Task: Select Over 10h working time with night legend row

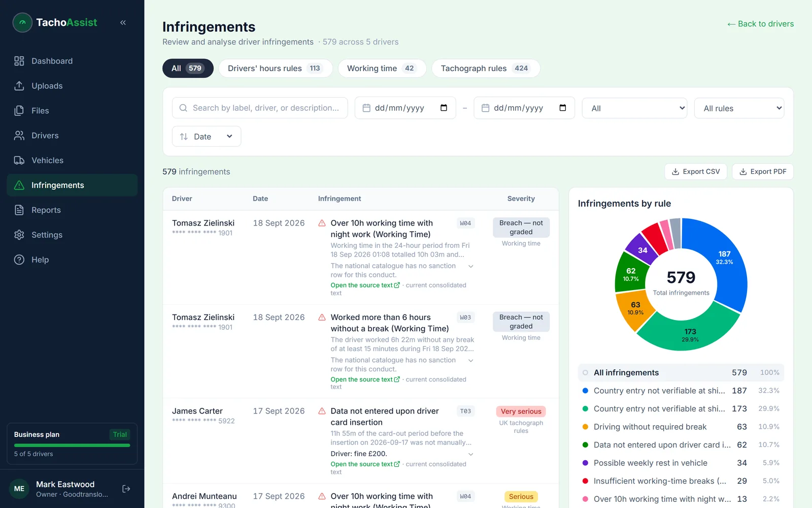Action: coord(681,499)
